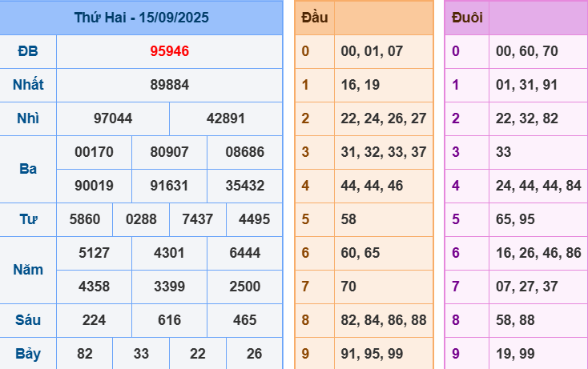The width and height of the screenshot is (588, 369).
Task: Select Đầu row with 22, 24, 26, 27
Action: (x=383, y=118)
